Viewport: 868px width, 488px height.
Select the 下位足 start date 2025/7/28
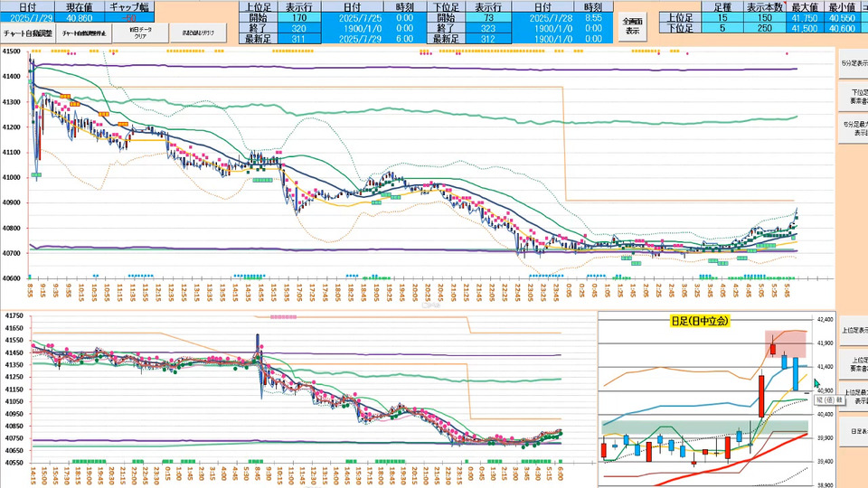pyautogui.click(x=542, y=18)
